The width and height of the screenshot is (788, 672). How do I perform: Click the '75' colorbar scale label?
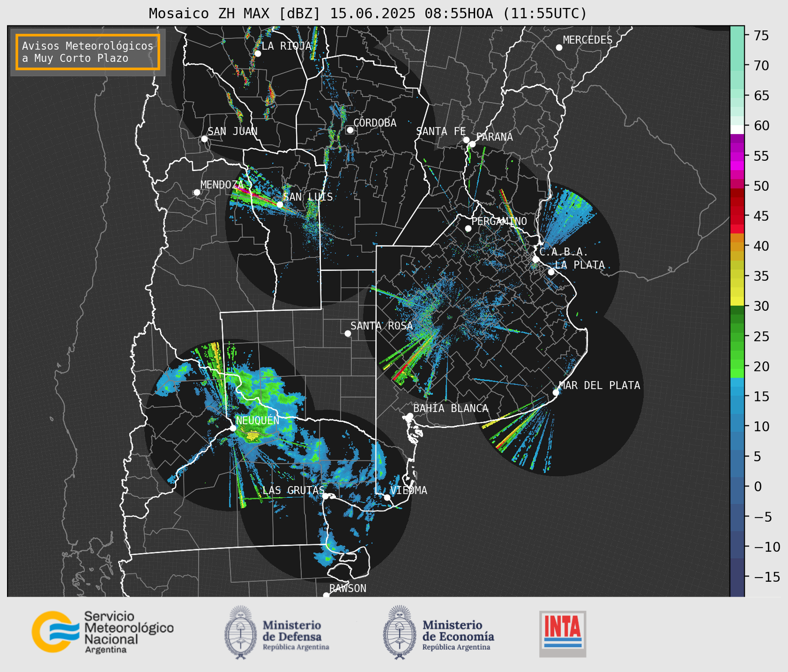pos(761,36)
